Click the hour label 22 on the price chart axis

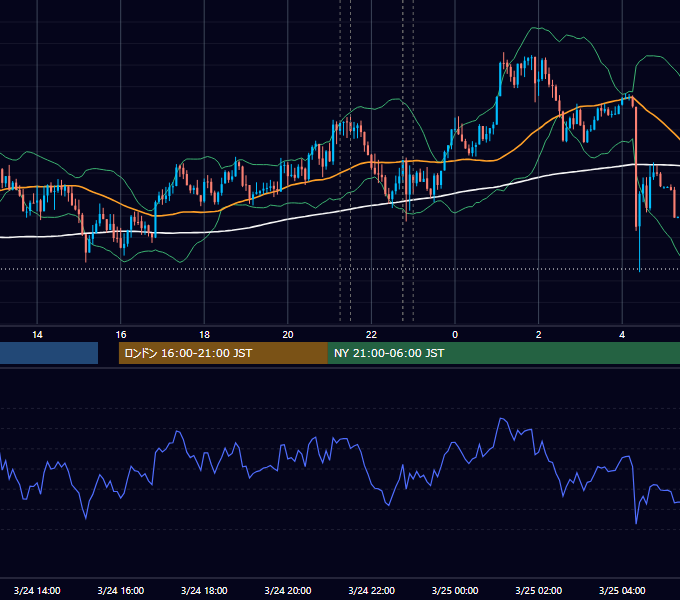(371, 335)
